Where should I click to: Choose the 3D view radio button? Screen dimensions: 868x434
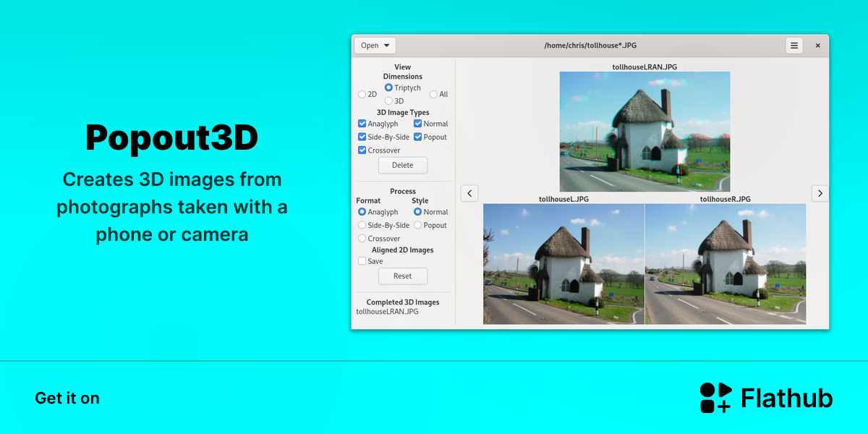coord(394,101)
